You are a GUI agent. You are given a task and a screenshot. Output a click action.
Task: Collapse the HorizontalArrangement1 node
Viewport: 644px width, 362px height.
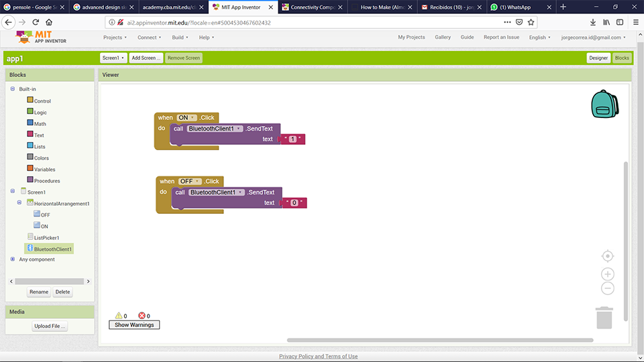(x=19, y=202)
